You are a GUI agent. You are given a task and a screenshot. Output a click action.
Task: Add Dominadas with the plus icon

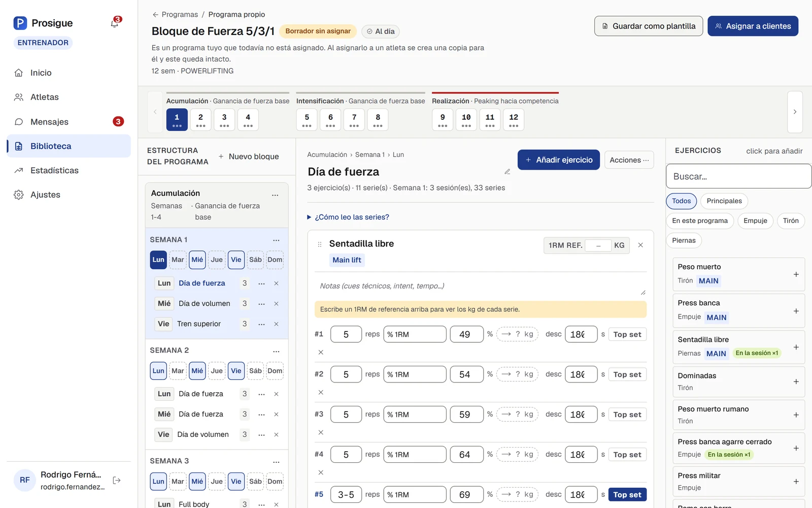point(796,382)
